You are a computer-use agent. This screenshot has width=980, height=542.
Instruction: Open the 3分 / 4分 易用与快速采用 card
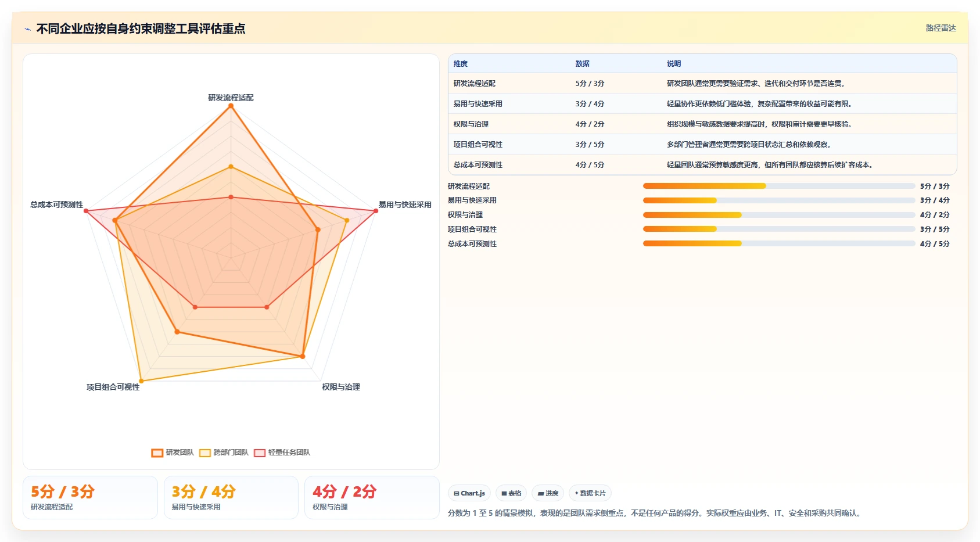click(x=231, y=497)
